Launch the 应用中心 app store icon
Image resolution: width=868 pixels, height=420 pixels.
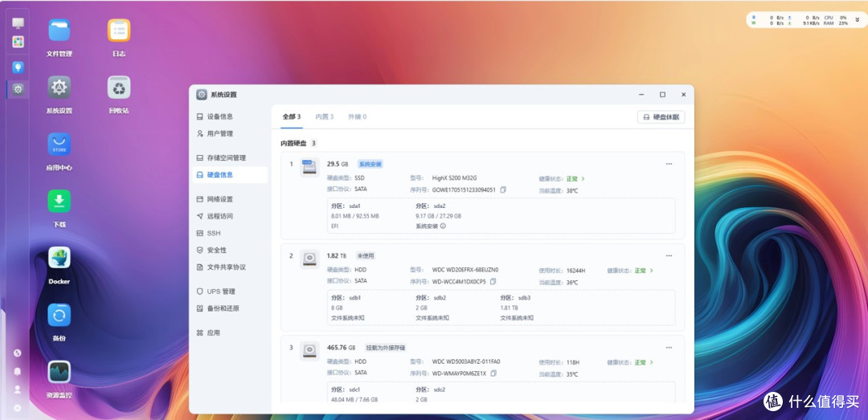click(59, 144)
